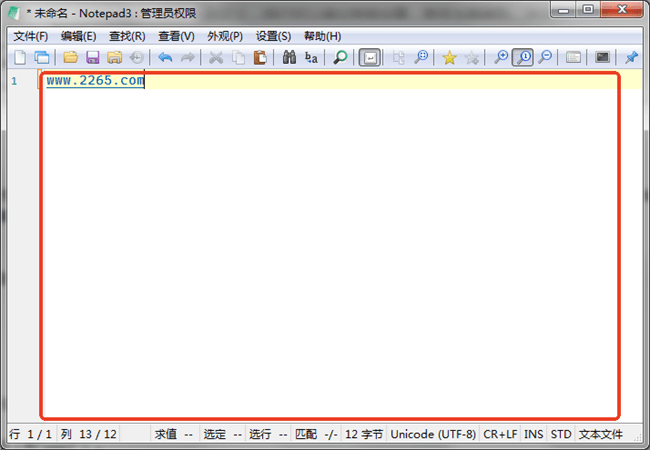Click the Notepad3 title bar app icon
The image size is (650, 450).
[15, 13]
